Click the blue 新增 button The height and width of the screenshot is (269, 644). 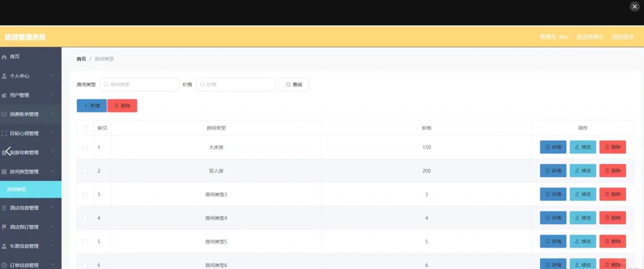click(92, 106)
